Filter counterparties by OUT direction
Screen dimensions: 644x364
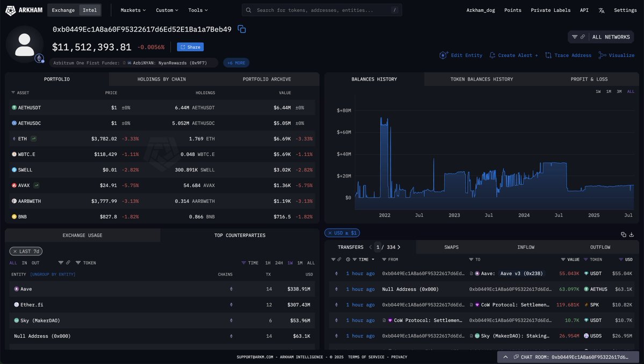pyautogui.click(x=35, y=263)
